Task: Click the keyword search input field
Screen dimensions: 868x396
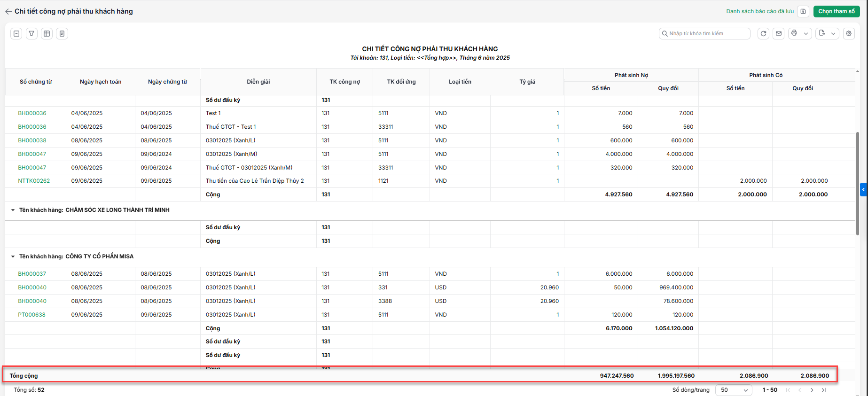Action: [704, 33]
